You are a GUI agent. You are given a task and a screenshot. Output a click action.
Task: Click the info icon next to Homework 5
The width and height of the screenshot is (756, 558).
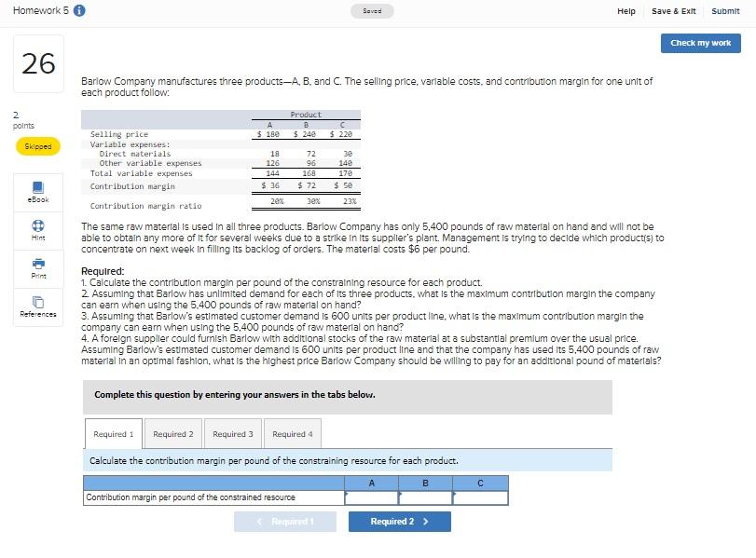coord(79,10)
